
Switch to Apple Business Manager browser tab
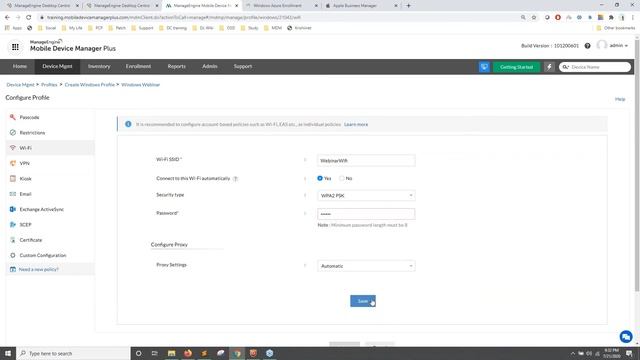tap(361, 6)
